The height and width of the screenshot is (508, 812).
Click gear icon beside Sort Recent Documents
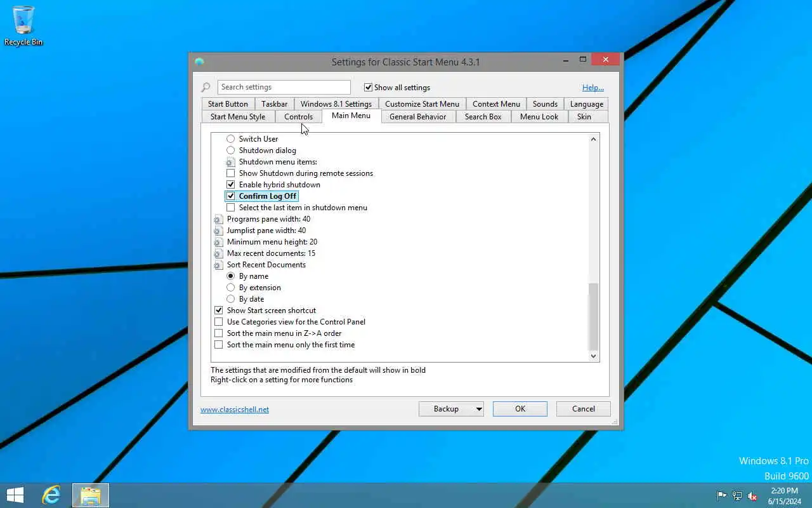(218, 265)
